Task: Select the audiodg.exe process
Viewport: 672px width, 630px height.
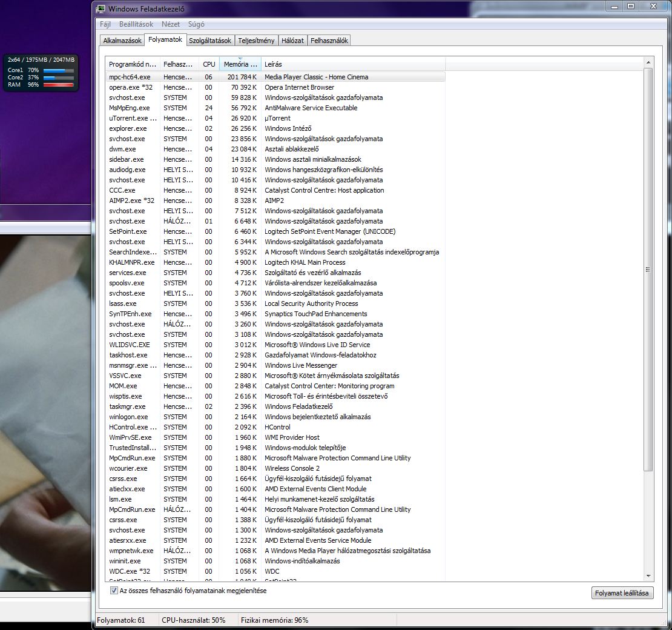Action: [275, 170]
